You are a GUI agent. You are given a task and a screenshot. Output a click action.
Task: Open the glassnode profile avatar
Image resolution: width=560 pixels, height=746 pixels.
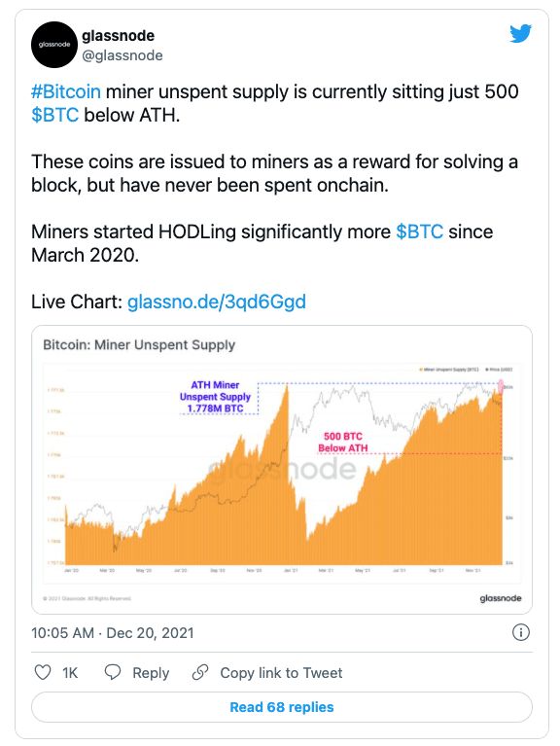pyautogui.click(x=54, y=45)
